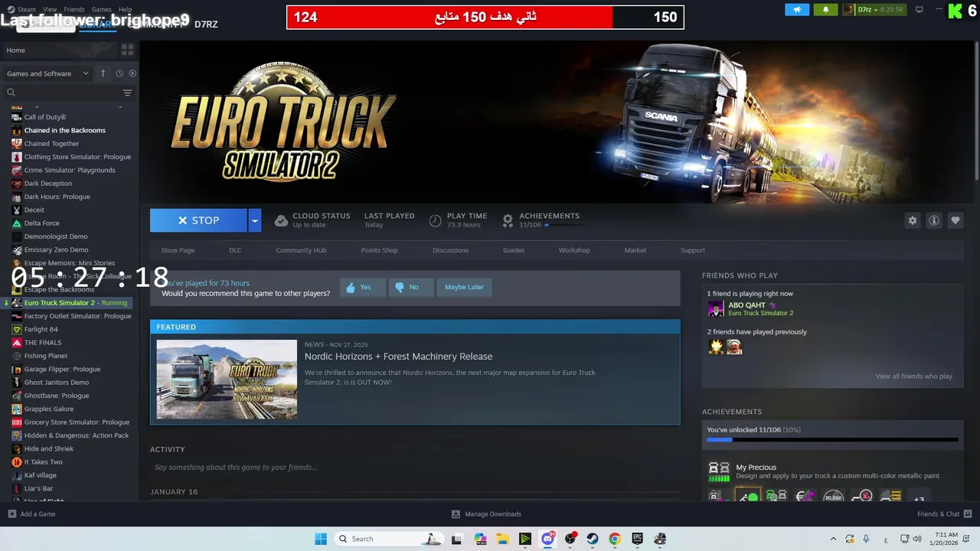Expand the Games and Software dropdown

pos(47,73)
